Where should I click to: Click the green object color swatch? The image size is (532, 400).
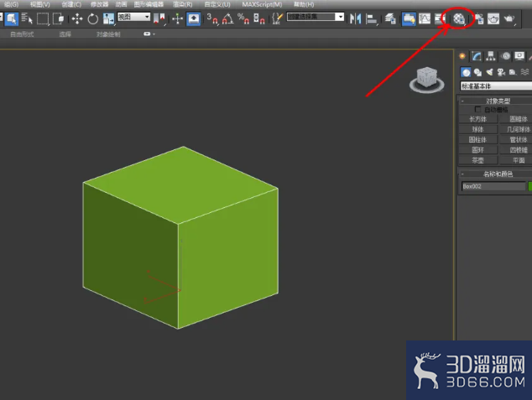[530, 186]
